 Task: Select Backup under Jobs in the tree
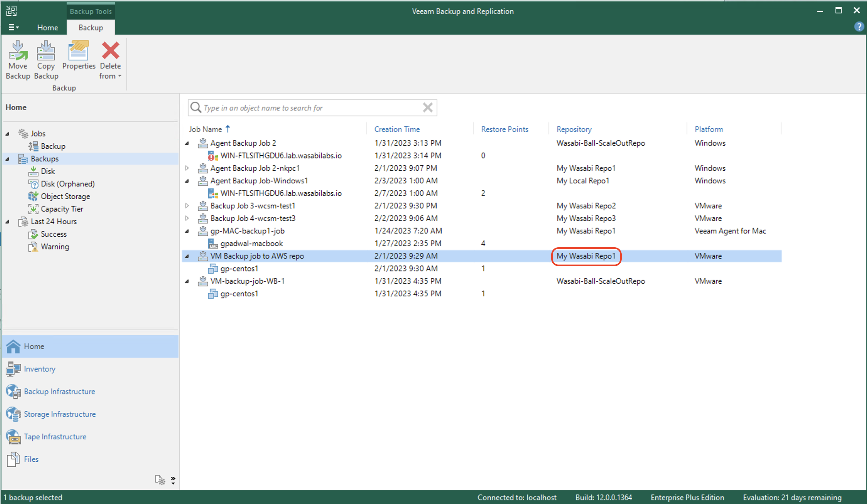coord(53,146)
